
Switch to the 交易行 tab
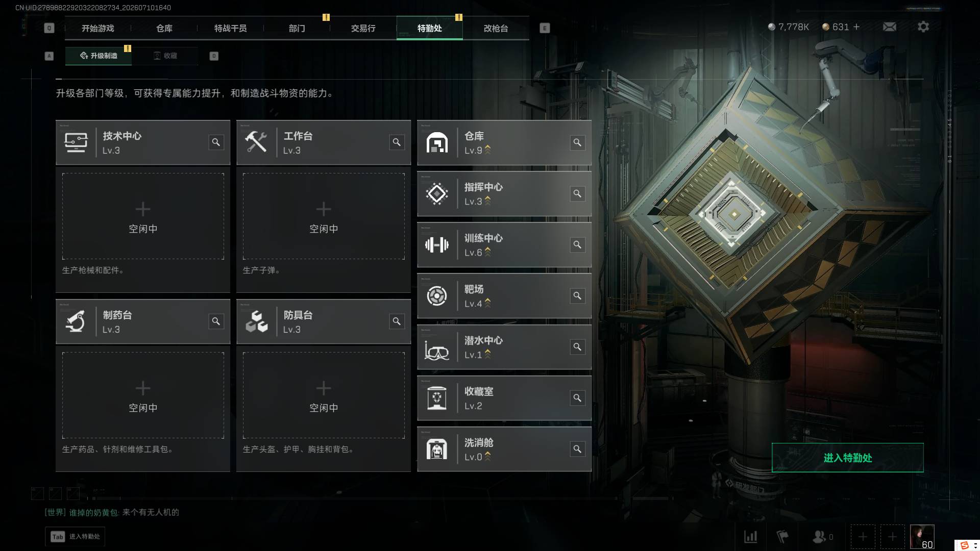click(x=363, y=28)
